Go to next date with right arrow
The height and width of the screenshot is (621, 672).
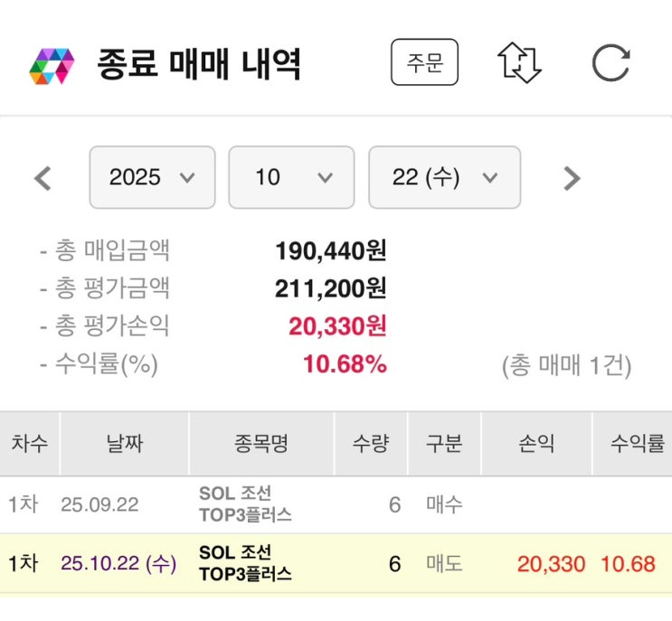[x=572, y=178]
